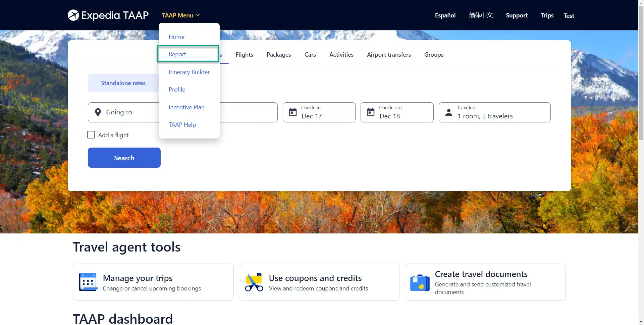Open the Support link
The height and width of the screenshot is (325, 644).
[517, 15]
